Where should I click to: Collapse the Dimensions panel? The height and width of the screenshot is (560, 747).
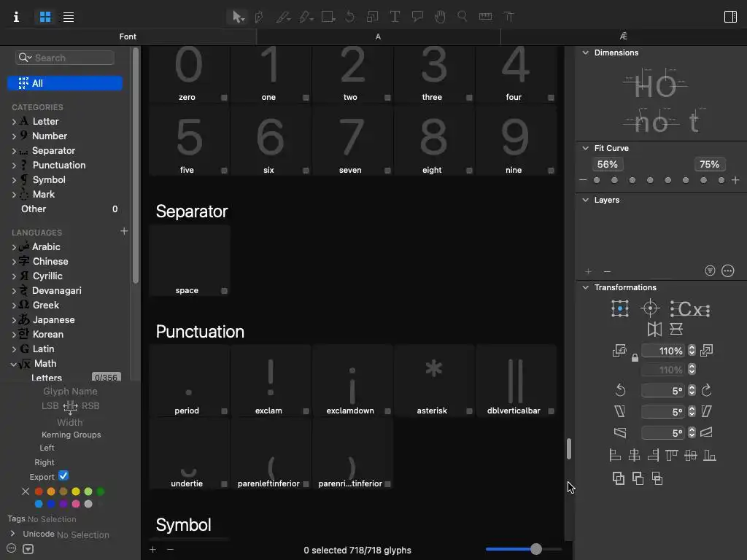click(x=586, y=52)
